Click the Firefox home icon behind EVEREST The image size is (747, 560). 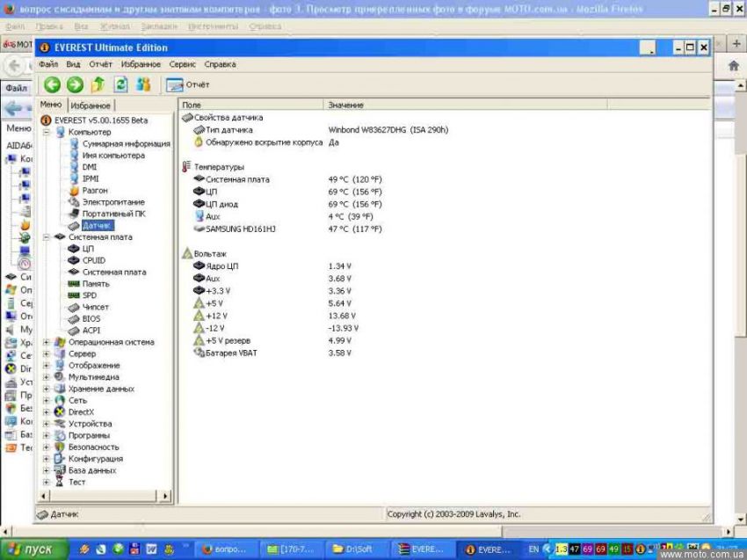click(x=734, y=66)
